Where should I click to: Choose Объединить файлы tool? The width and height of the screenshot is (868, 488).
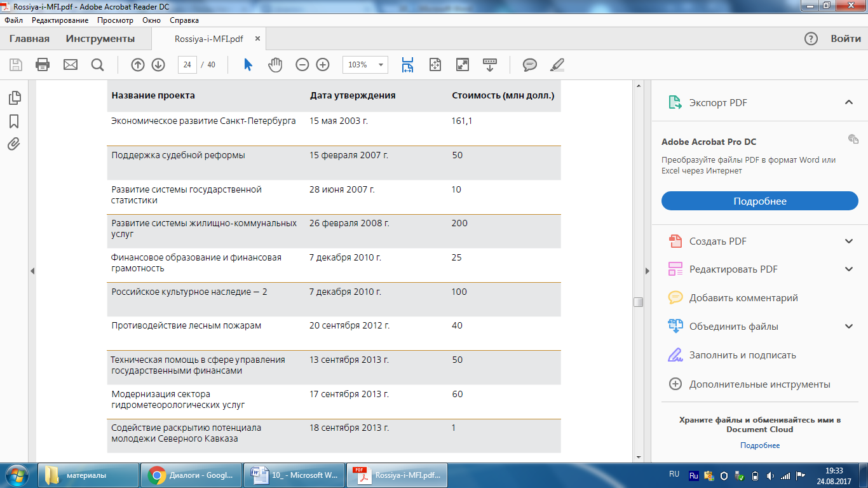[734, 327]
